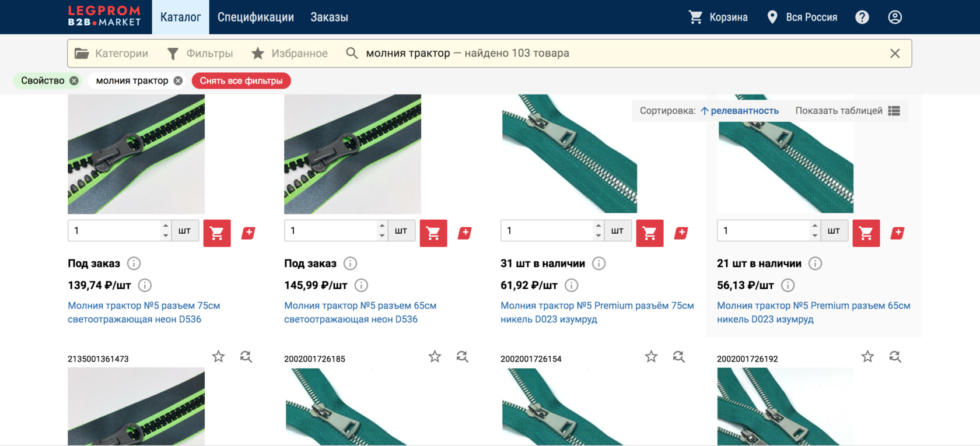Find similar items for 2135001361473
980x446 pixels.
246,356
